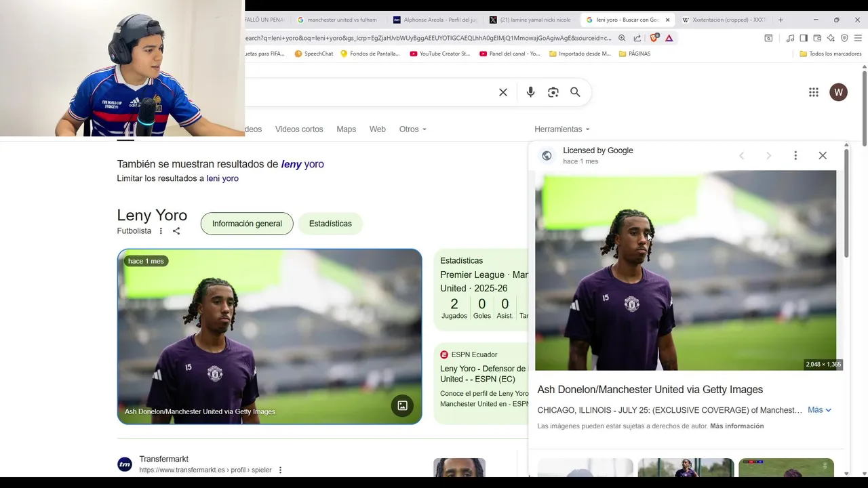Viewport: 868px width, 488px height.
Task: Switch to the Maps search filter
Action: click(346, 129)
